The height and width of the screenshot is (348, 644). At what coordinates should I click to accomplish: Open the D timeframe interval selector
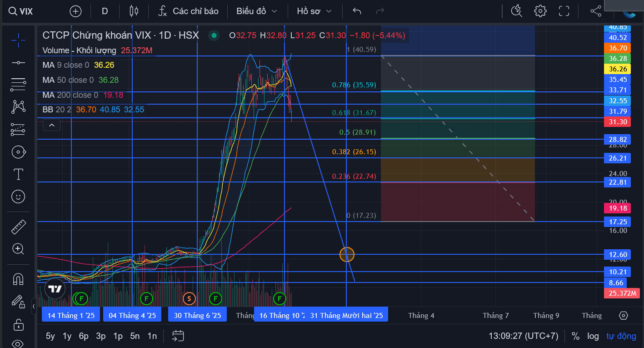(x=105, y=11)
